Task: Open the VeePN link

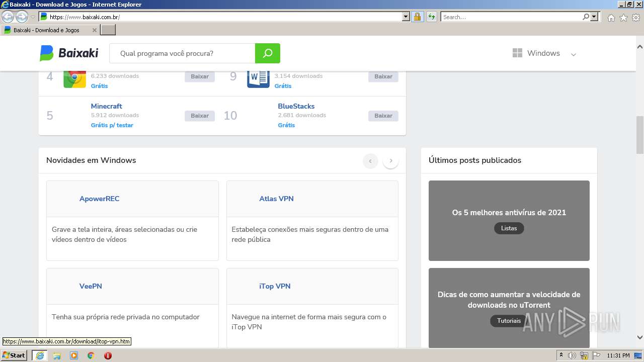Action: coord(91,286)
